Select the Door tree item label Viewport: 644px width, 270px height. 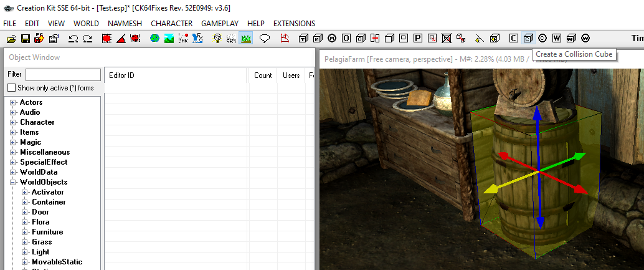pyautogui.click(x=40, y=212)
